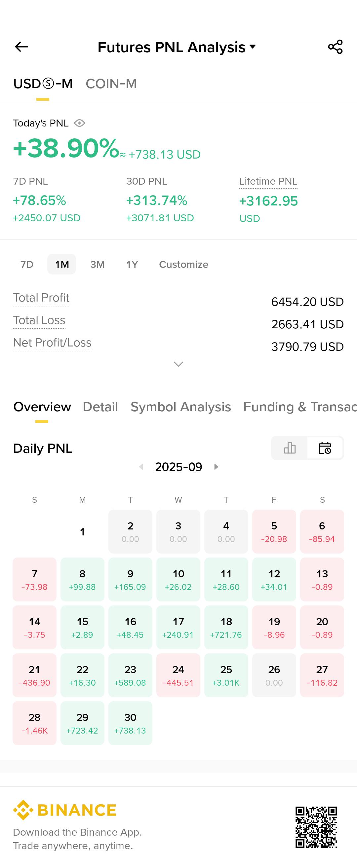Screen dimensions: 357x868
Task: Tap the Total Profit label
Action: pyautogui.click(x=41, y=298)
